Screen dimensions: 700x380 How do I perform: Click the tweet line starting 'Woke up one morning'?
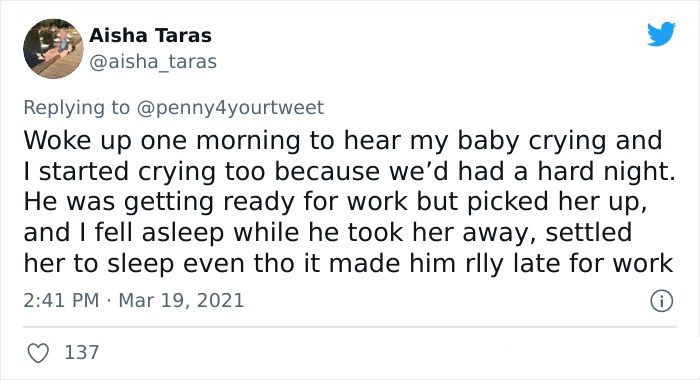coord(343,141)
